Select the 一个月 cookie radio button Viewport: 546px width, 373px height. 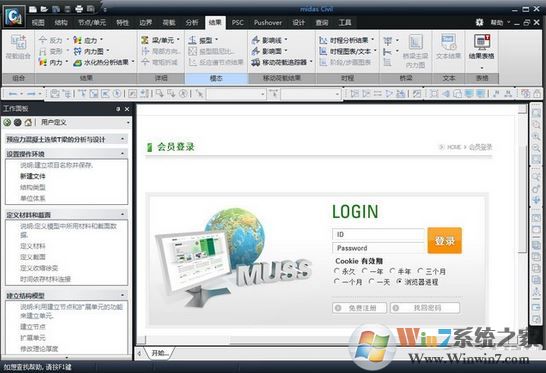336,281
